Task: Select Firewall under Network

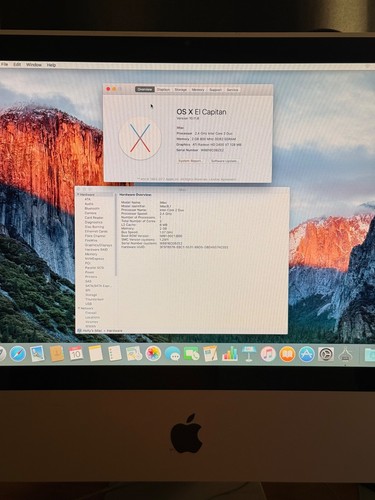Action: pos(91,313)
